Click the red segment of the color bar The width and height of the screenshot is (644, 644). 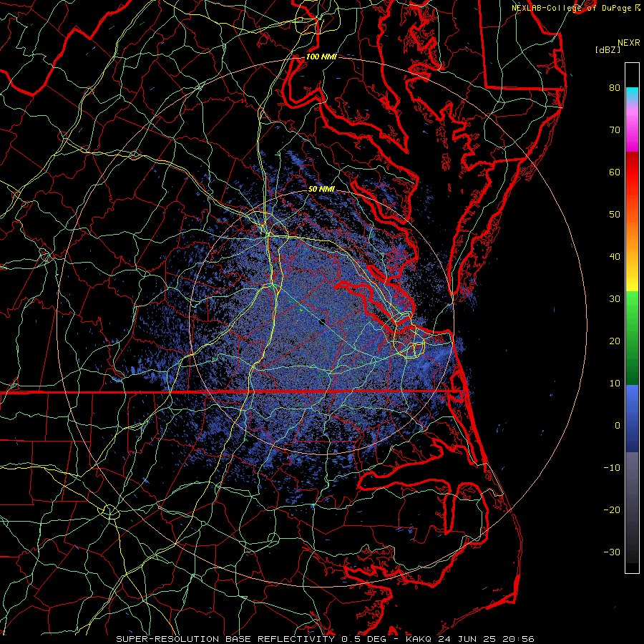632,172
